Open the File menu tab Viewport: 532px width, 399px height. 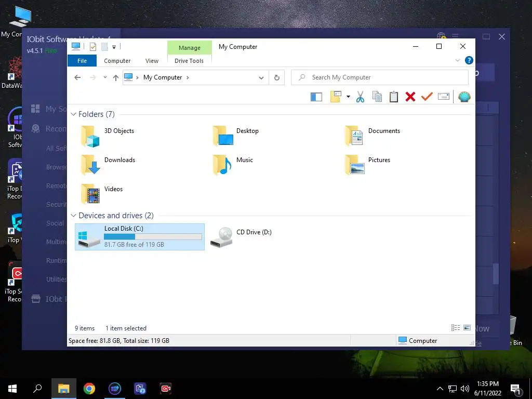(82, 61)
